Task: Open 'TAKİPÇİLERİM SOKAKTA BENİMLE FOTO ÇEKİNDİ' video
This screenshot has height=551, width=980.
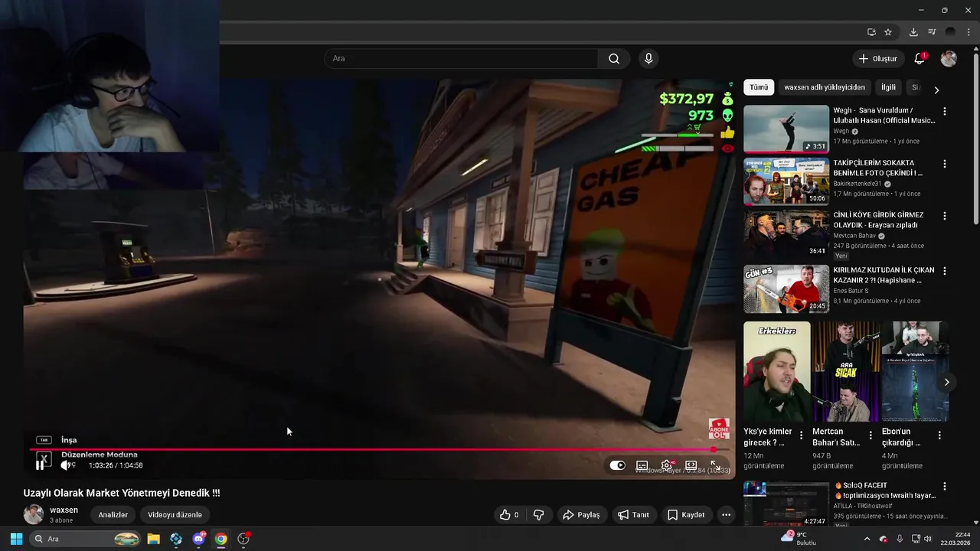Action: 786,182
